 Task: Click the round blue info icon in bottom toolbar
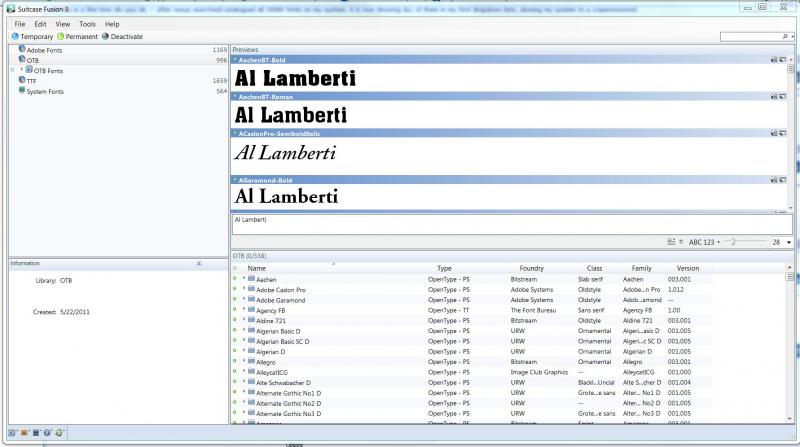point(47,433)
